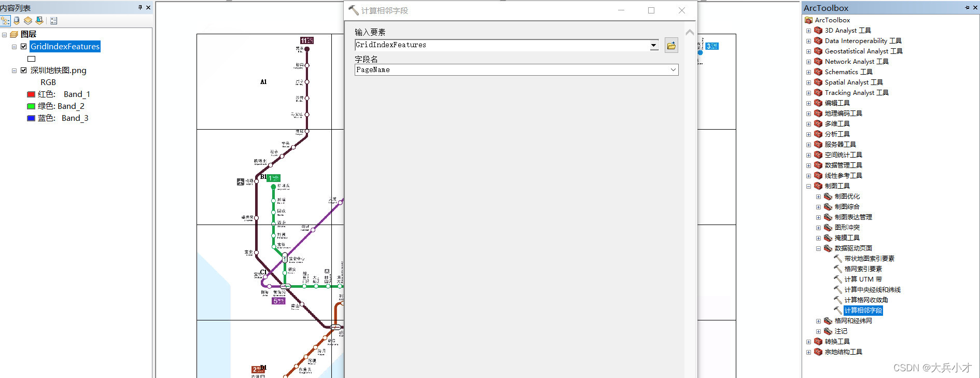980x378 pixels.
Task: Select List By Selection icon
Action: pos(39,21)
